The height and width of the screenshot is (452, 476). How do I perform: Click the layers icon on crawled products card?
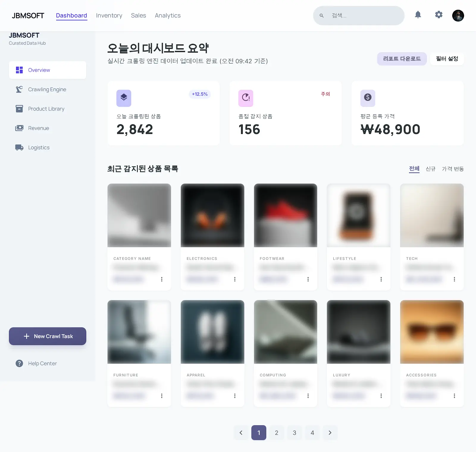pos(124,98)
